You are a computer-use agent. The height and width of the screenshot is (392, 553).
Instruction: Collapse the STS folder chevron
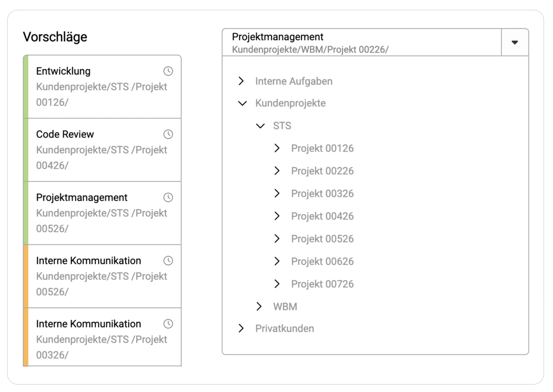[x=260, y=126]
